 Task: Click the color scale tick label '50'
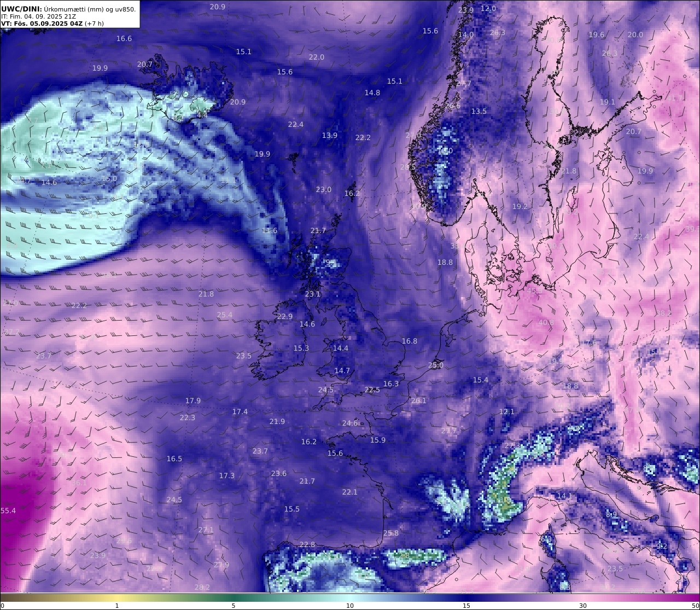695,606
